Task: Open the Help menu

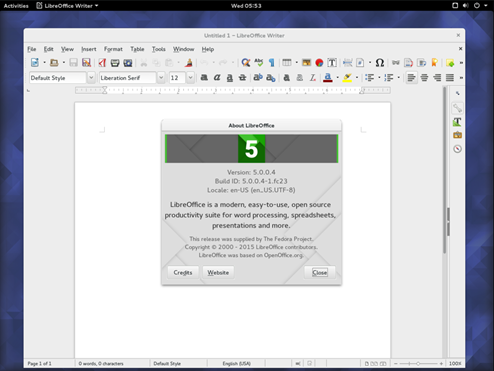Action: [x=208, y=49]
